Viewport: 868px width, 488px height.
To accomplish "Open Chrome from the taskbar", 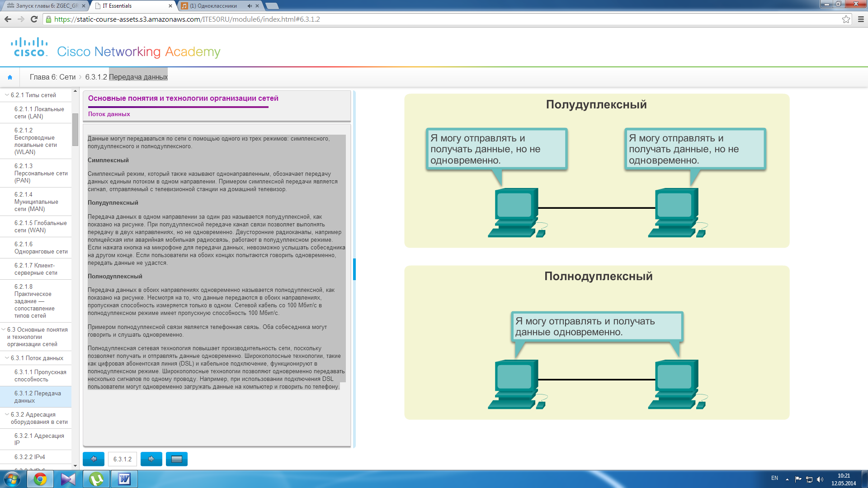I will [40, 479].
